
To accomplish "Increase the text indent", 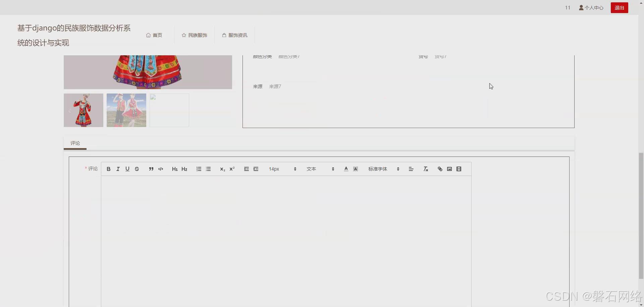I will point(256,169).
